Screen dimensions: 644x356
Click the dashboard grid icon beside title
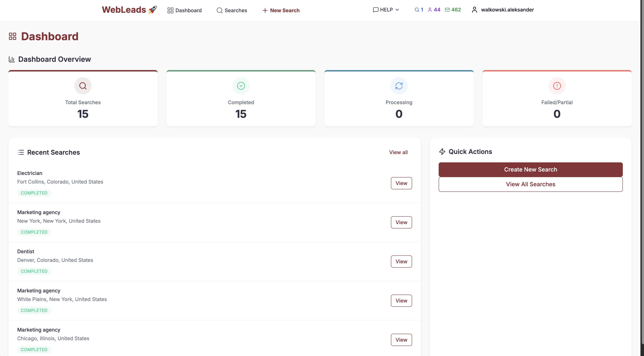pos(13,36)
